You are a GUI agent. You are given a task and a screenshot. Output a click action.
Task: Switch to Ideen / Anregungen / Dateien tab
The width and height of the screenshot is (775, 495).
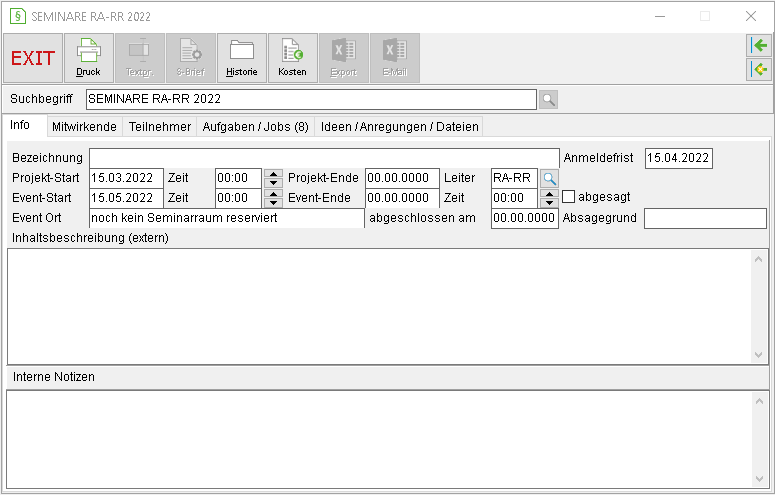tap(399, 127)
